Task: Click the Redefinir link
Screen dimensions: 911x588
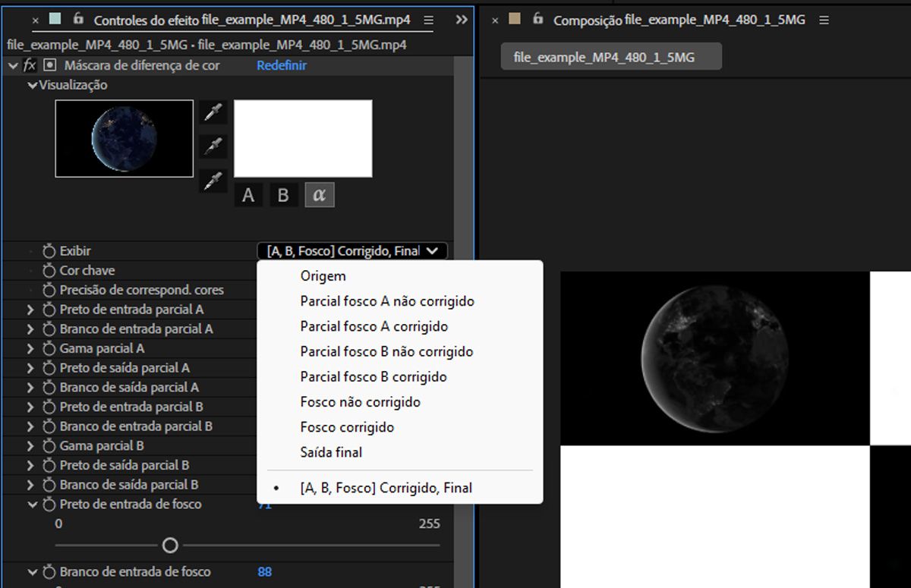Action: click(282, 65)
